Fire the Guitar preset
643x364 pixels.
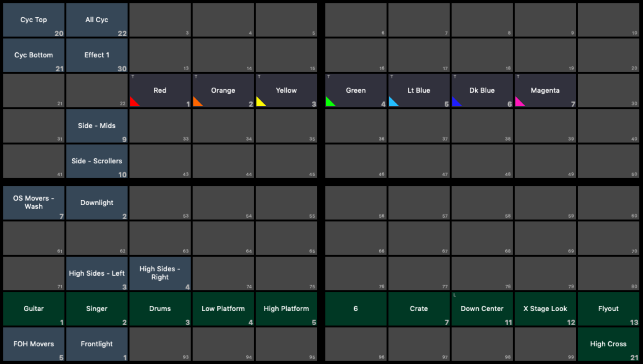click(33, 309)
